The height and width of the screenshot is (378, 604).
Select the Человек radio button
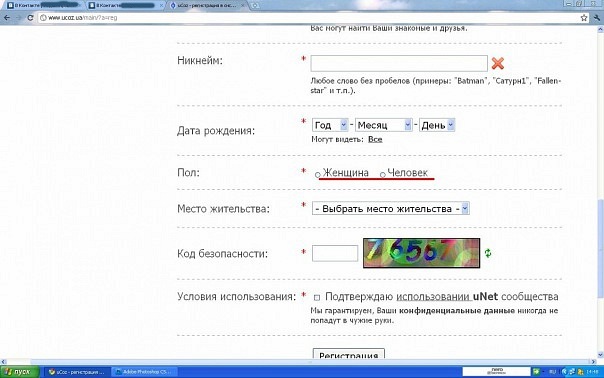pos(383,175)
